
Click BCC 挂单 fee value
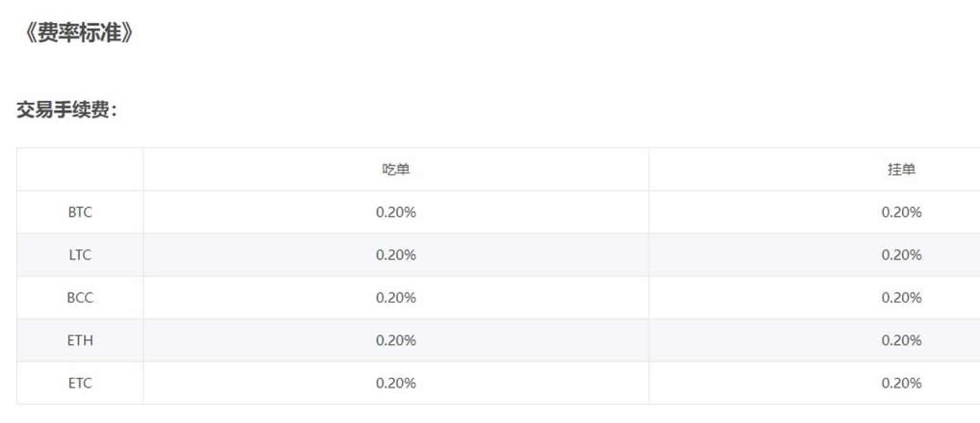[901, 298]
